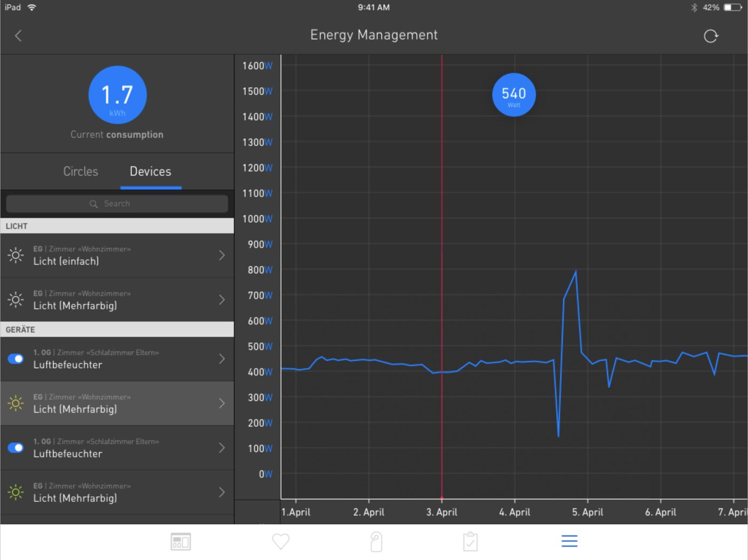The image size is (748, 560).
Task: Open chevron of highlighted Licht (Mehrfarbig) row
Action: (222, 403)
